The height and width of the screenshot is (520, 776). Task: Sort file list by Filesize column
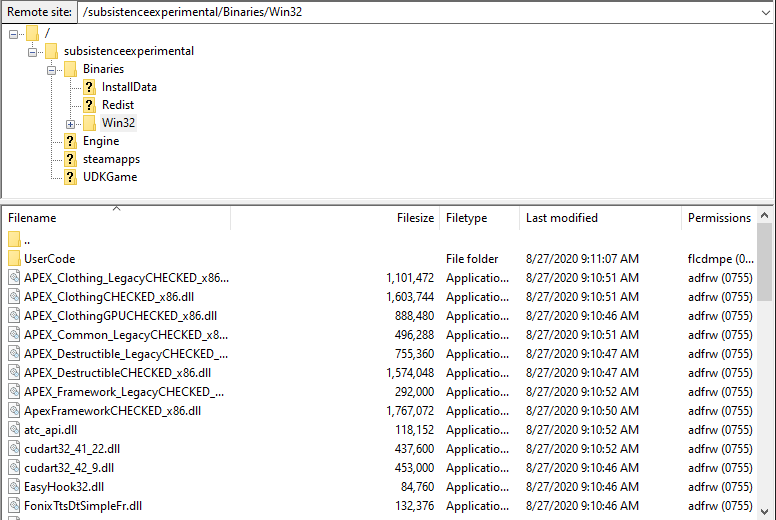coord(335,218)
